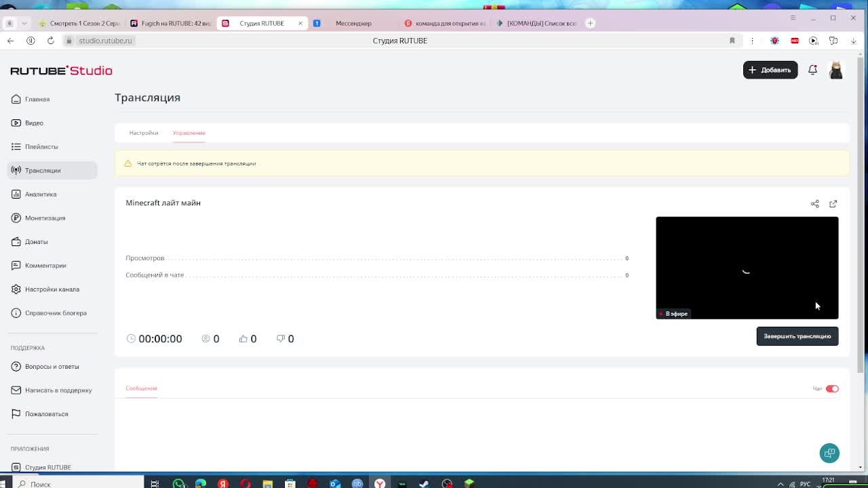Open Справочник блогера
The image size is (868, 488).
pos(56,312)
